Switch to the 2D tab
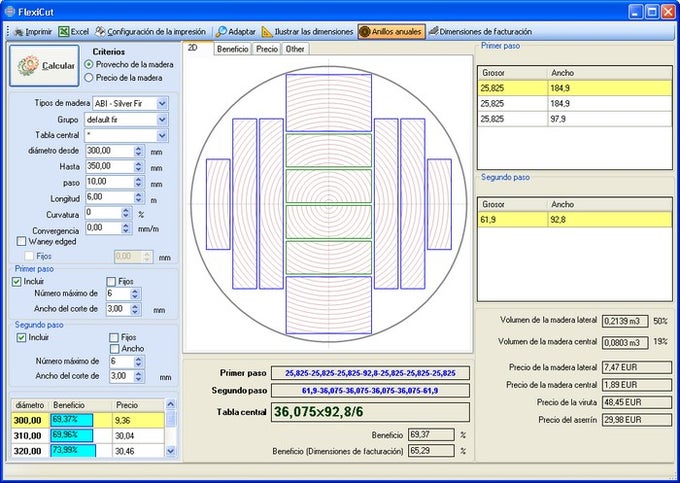Image resolution: width=680 pixels, height=483 pixels. (x=198, y=49)
